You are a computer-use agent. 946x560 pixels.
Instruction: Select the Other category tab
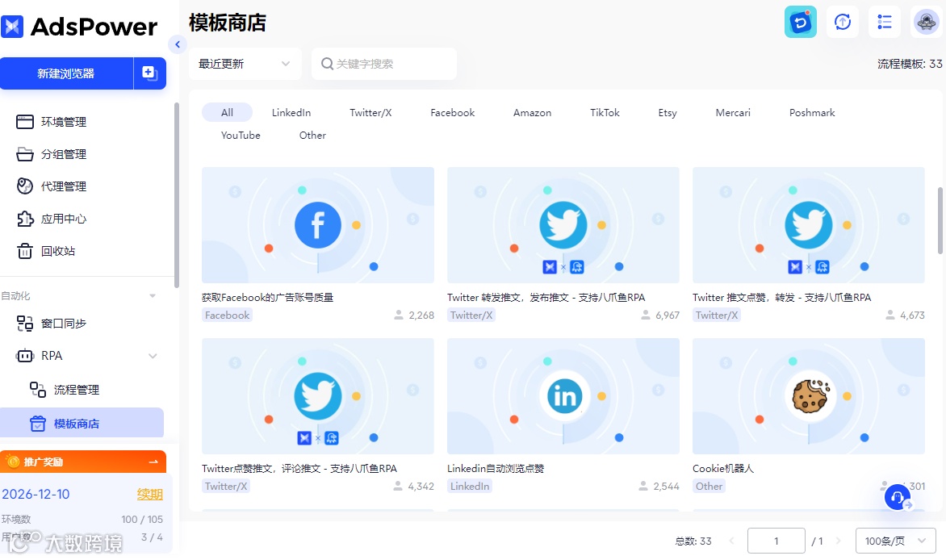coord(312,136)
